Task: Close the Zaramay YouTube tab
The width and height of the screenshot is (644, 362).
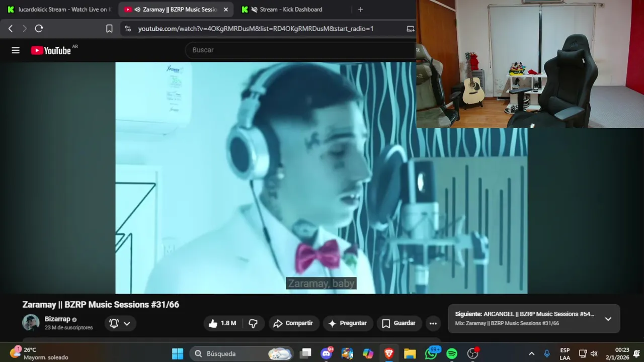Action: [x=225, y=10]
